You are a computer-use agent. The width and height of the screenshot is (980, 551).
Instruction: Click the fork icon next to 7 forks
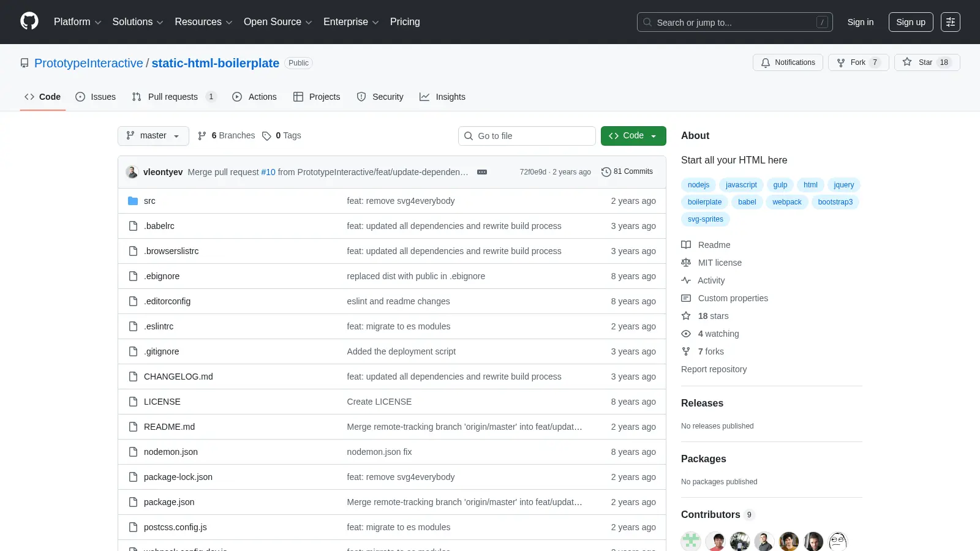pos(686,351)
